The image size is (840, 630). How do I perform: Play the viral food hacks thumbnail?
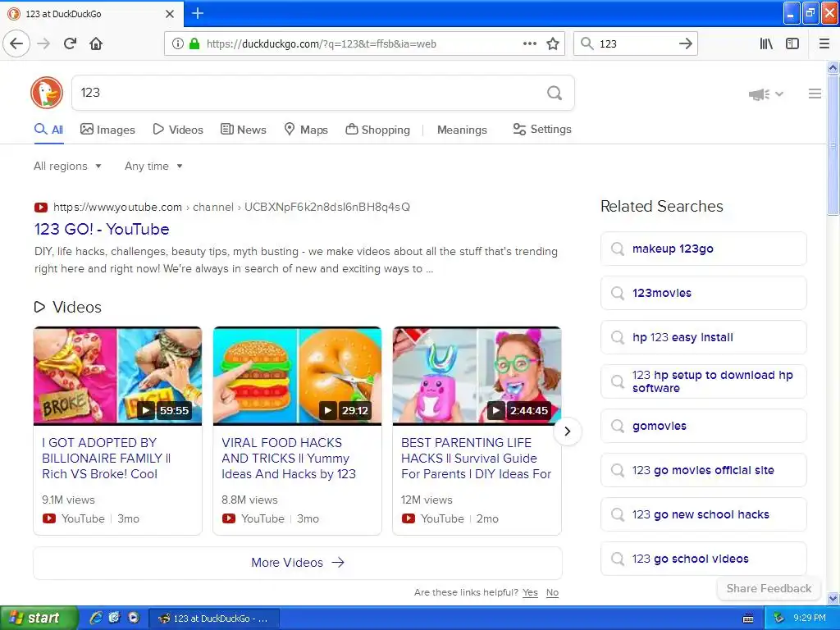click(x=297, y=376)
